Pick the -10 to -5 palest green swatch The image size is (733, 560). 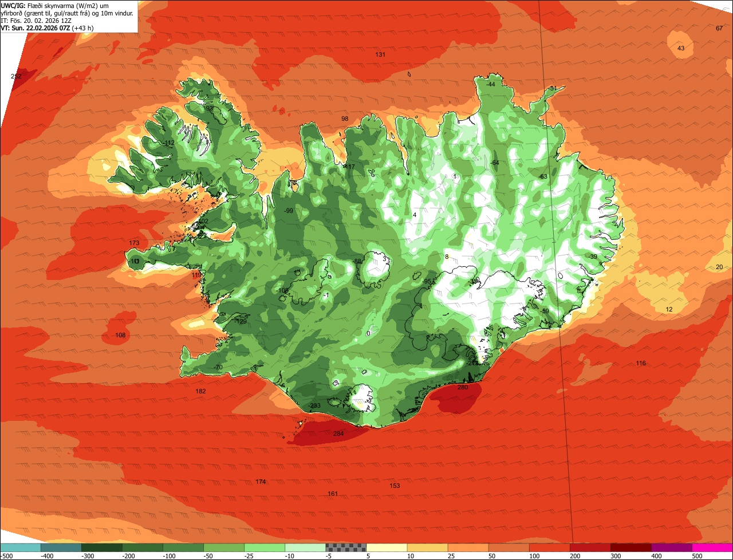click(305, 547)
